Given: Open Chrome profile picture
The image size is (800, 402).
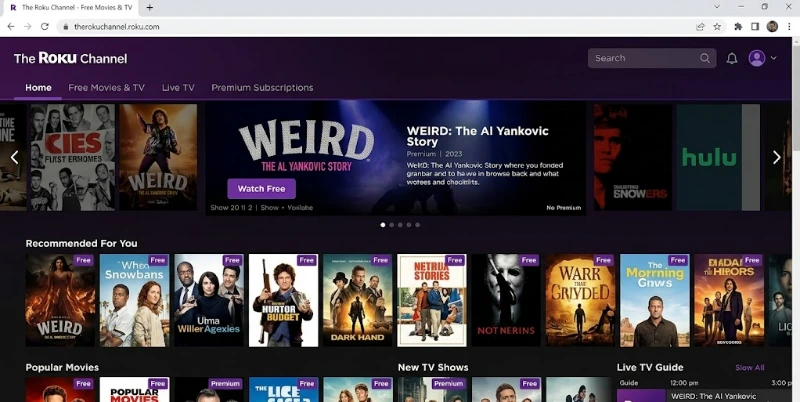Looking at the screenshot, I should coord(772,27).
